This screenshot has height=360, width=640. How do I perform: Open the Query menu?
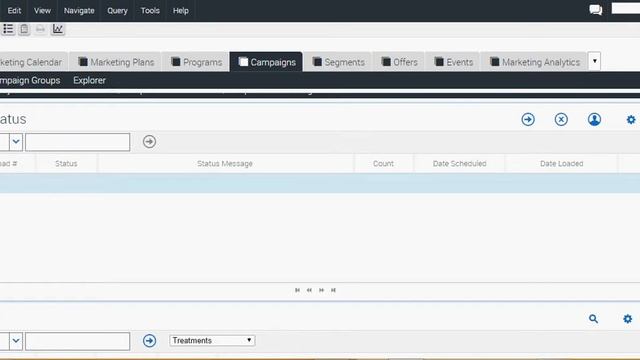tap(117, 11)
